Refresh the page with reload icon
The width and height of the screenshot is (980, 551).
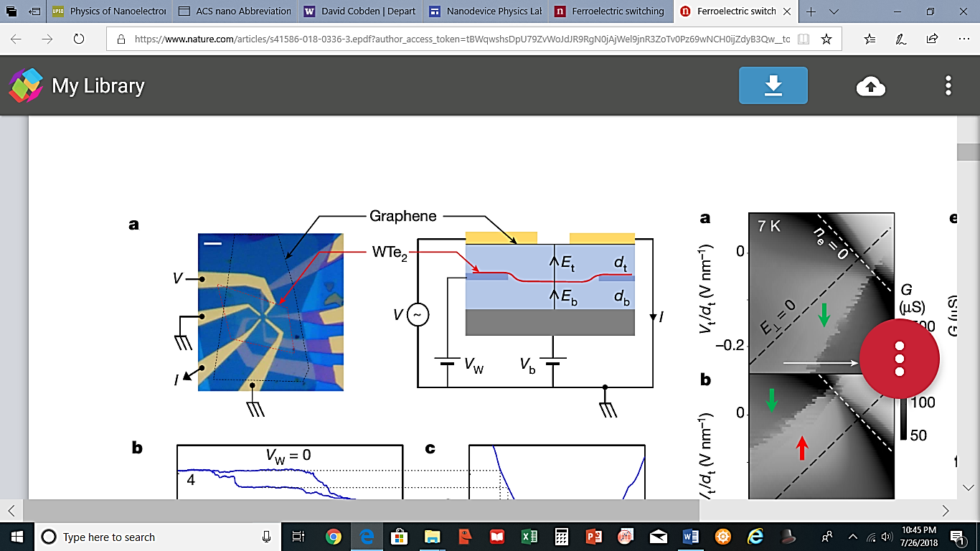click(78, 39)
